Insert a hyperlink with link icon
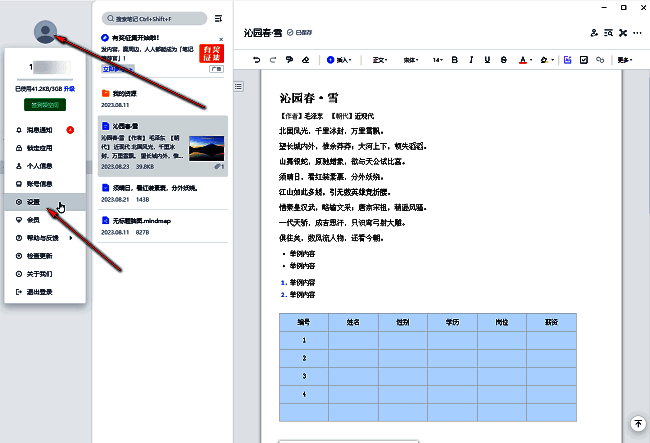The height and width of the screenshot is (443, 650). coord(599,60)
